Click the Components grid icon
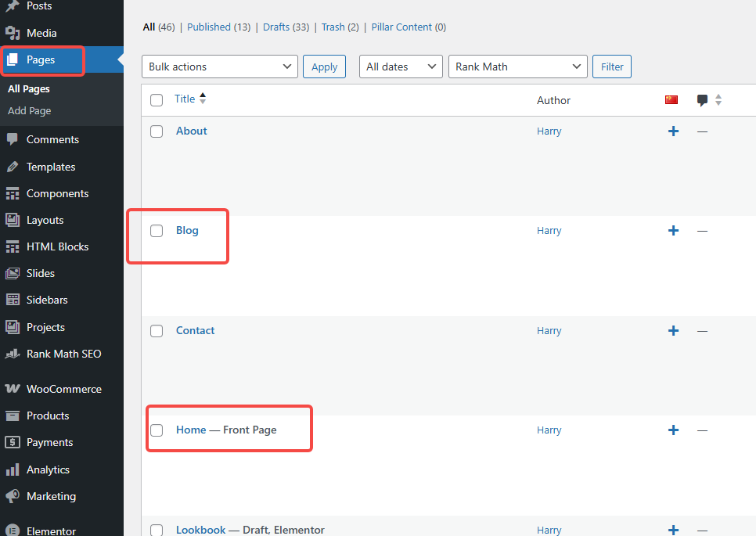This screenshot has height=536, width=756. pos(13,193)
